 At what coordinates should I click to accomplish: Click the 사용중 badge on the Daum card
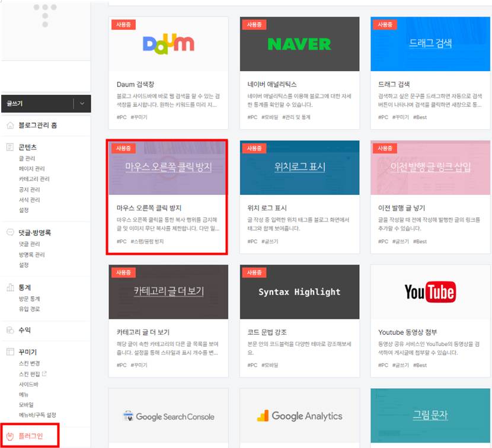[124, 24]
